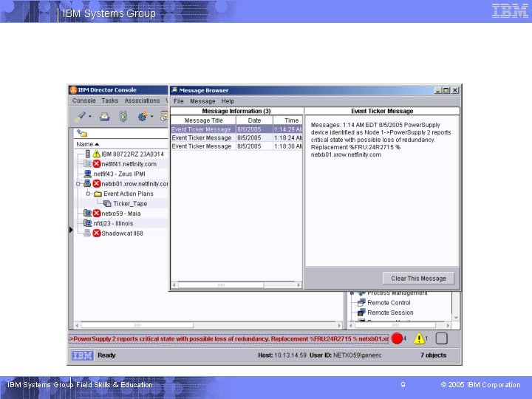Click the red error icon beside Shadowcat II68
The height and width of the screenshot is (399, 532).
point(97,233)
